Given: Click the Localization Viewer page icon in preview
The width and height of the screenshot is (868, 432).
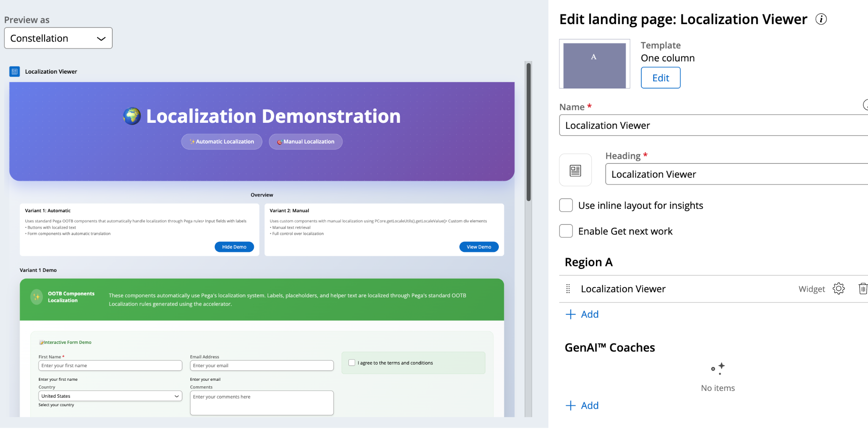Looking at the screenshot, I should (x=15, y=72).
